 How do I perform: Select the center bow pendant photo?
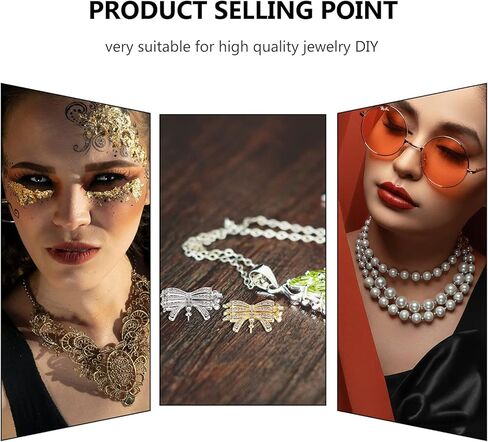coord(243,260)
